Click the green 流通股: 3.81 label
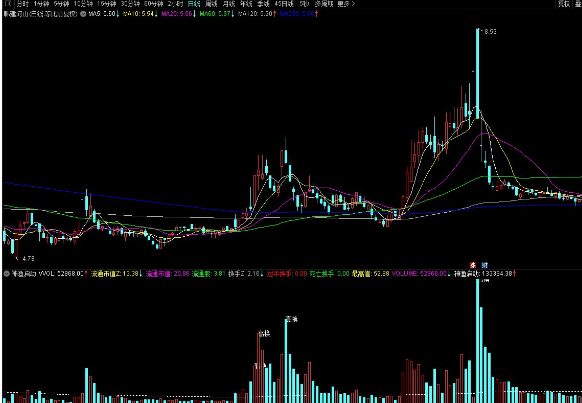The width and height of the screenshot is (582, 403). 209,274
